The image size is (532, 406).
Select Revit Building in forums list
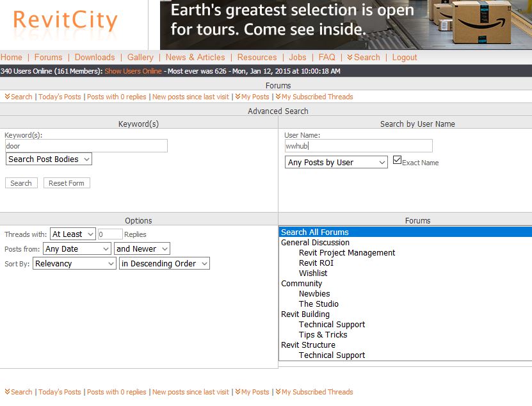click(405, 314)
